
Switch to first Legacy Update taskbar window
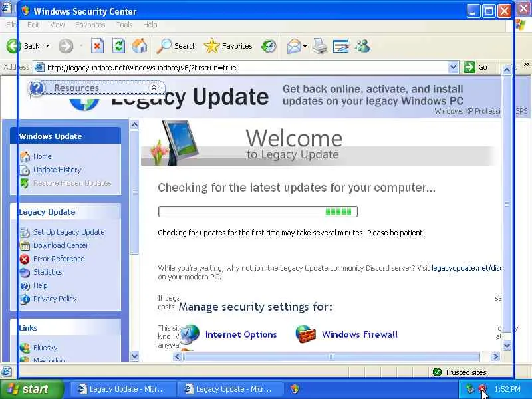pos(122,389)
